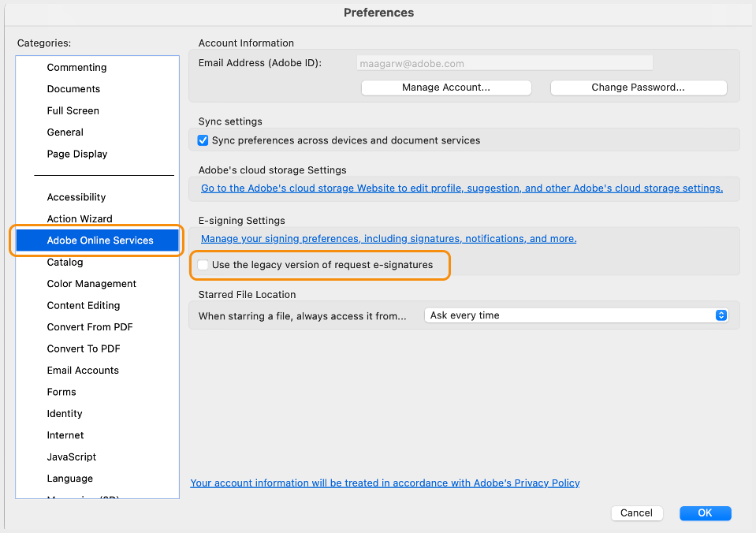Viewport: 756px width, 533px height.
Task: Open Email Accounts settings
Action: click(x=83, y=370)
